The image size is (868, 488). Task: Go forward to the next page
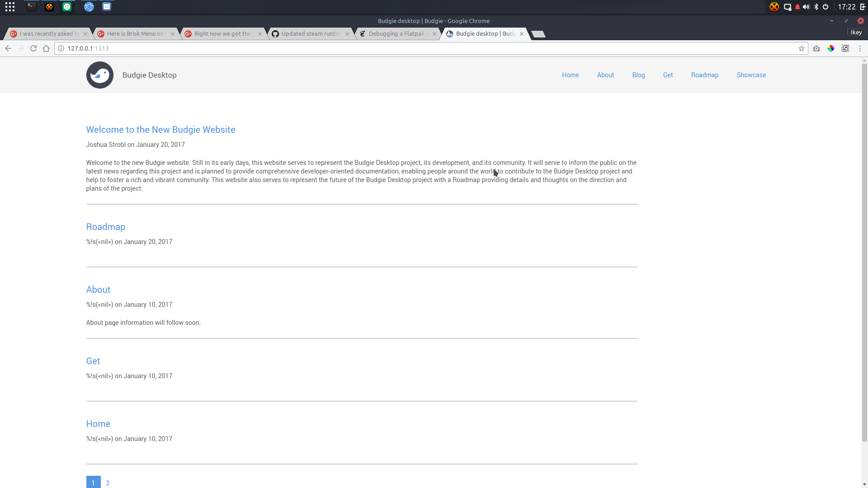coord(21,48)
